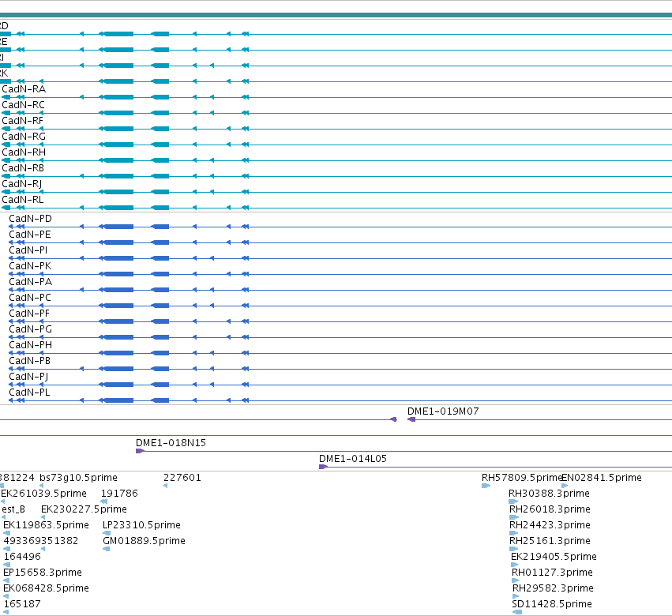Select the CadN-PA protein label

[x=31, y=282]
